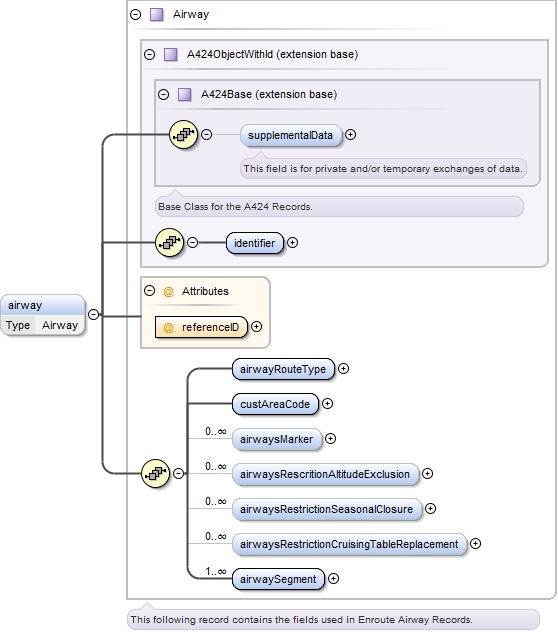Collapse the airway root element
Viewport: 558px width, 633px height.
pos(93,314)
